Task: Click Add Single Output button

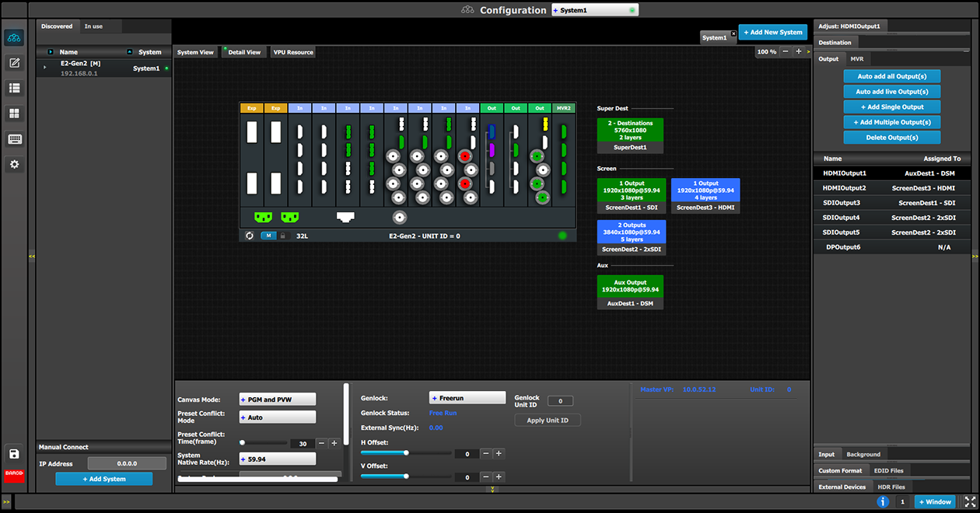Action: tap(892, 106)
